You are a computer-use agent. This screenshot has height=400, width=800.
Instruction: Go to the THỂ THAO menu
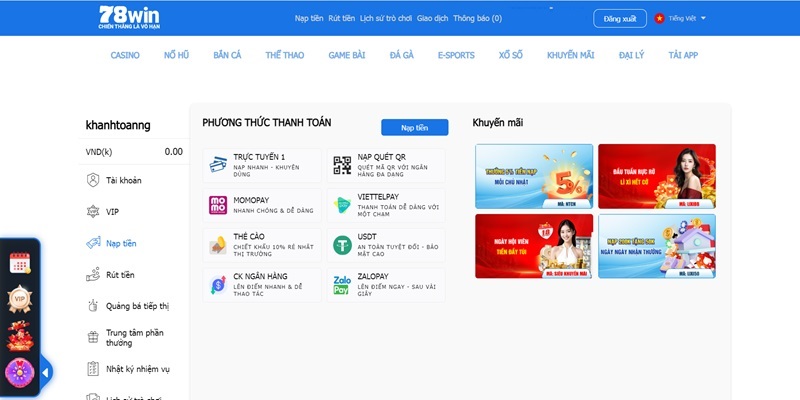tap(285, 55)
